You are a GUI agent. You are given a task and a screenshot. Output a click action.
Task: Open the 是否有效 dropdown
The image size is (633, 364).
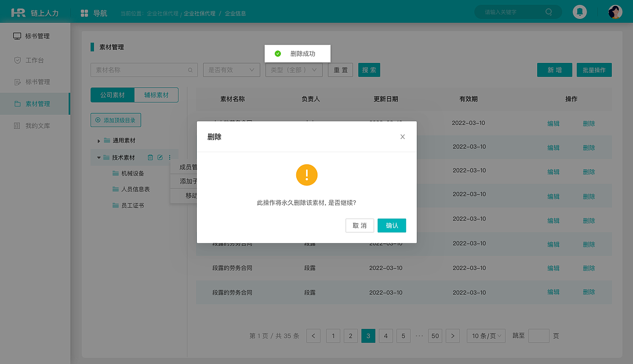coord(231,70)
